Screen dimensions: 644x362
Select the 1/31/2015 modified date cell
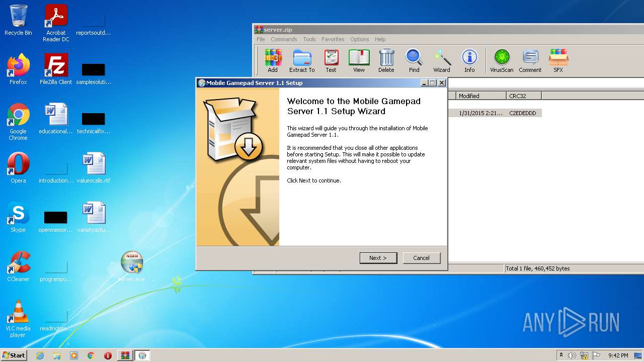click(480, 113)
